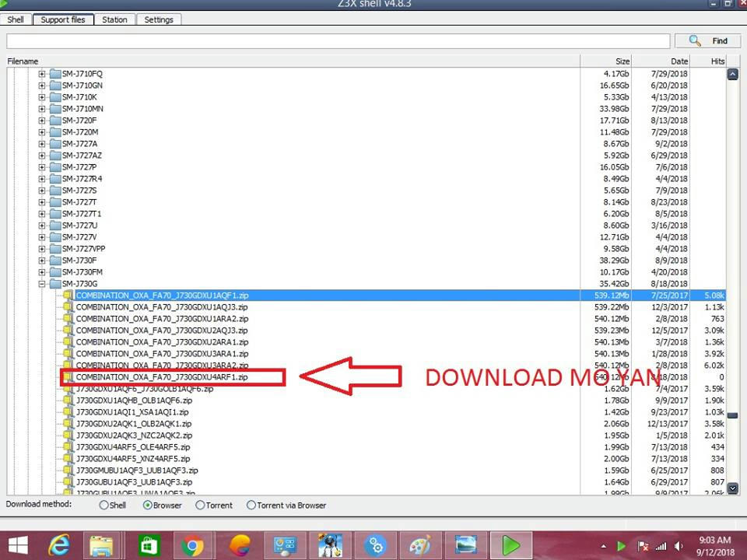This screenshot has width=747, height=560.
Task: Click the SM-J727AZ folder icon
Action: (x=55, y=156)
